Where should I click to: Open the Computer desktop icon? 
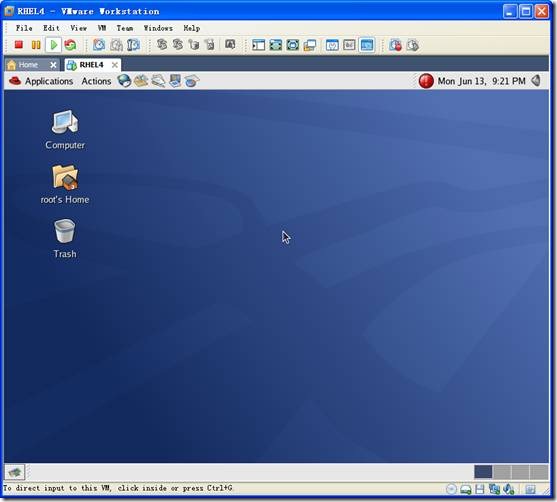pyautogui.click(x=65, y=130)
